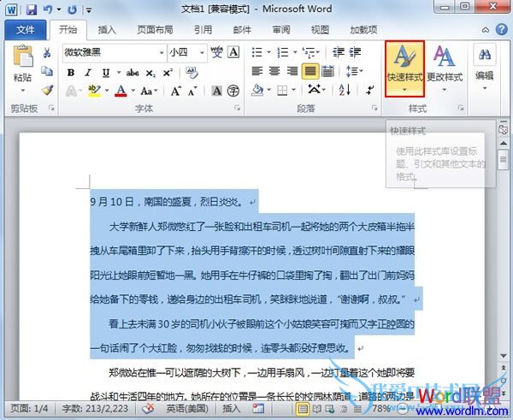Click the Sort A-Z icon
Screen dimensions: 513x420
click(345, 90)
